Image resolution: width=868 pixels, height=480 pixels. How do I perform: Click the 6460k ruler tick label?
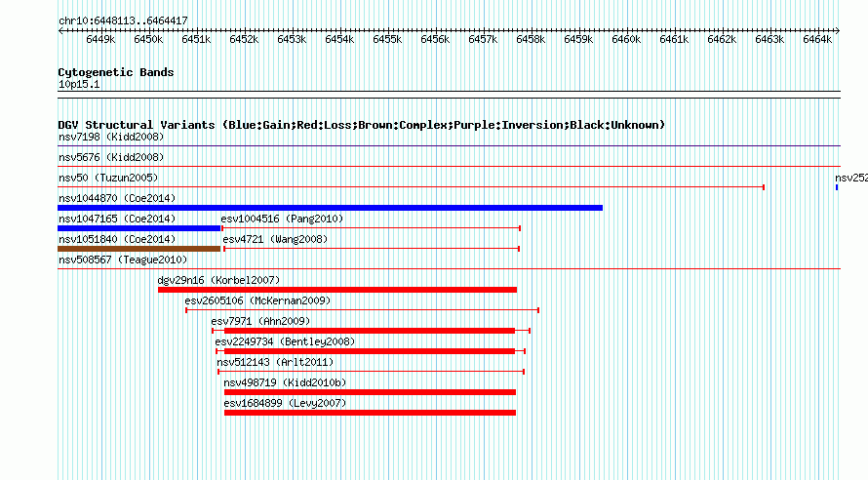point(627,39)
